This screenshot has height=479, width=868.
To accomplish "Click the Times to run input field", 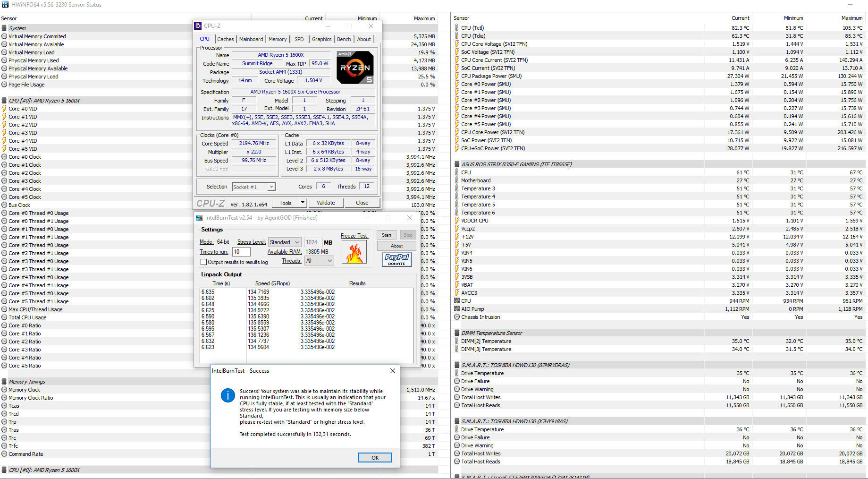I will pyautogui.click(x=241, y=252).
